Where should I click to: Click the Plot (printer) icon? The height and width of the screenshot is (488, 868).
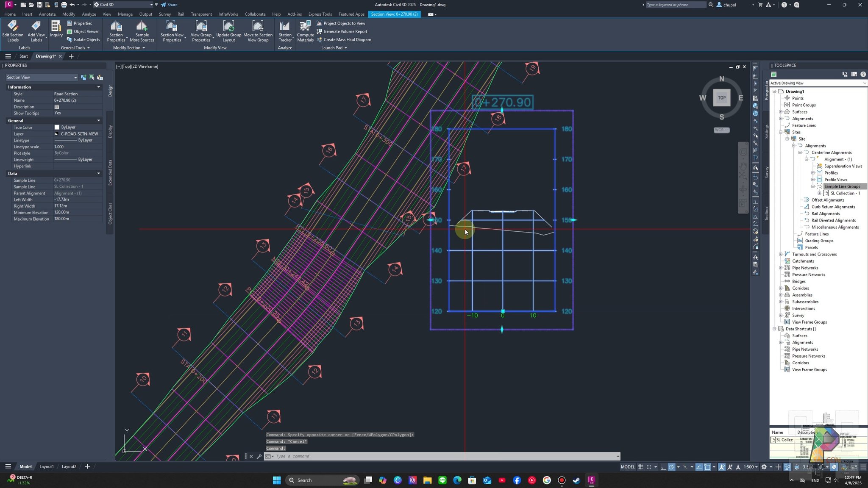64,5
